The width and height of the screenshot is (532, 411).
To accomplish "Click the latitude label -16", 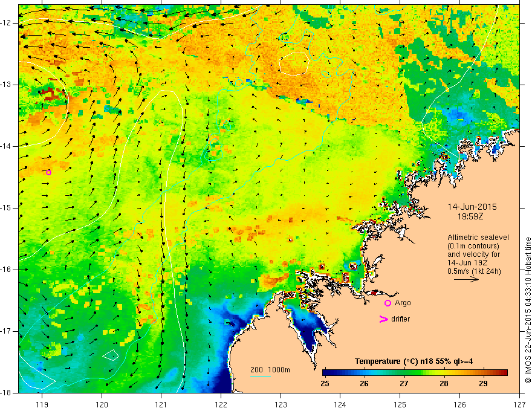I will (7, 270).
